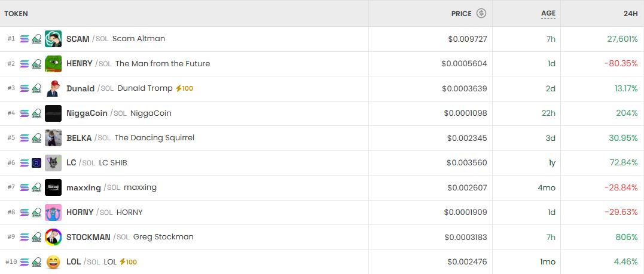This screenshot has width=644, height=274.
Task: Click the Pepe frog avatar for HENRY
Action: (x=53, y=64)
